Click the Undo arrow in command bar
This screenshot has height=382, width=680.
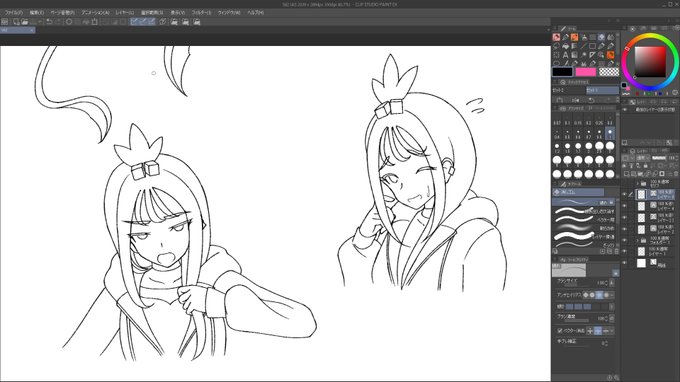click(x=49, y=22)
